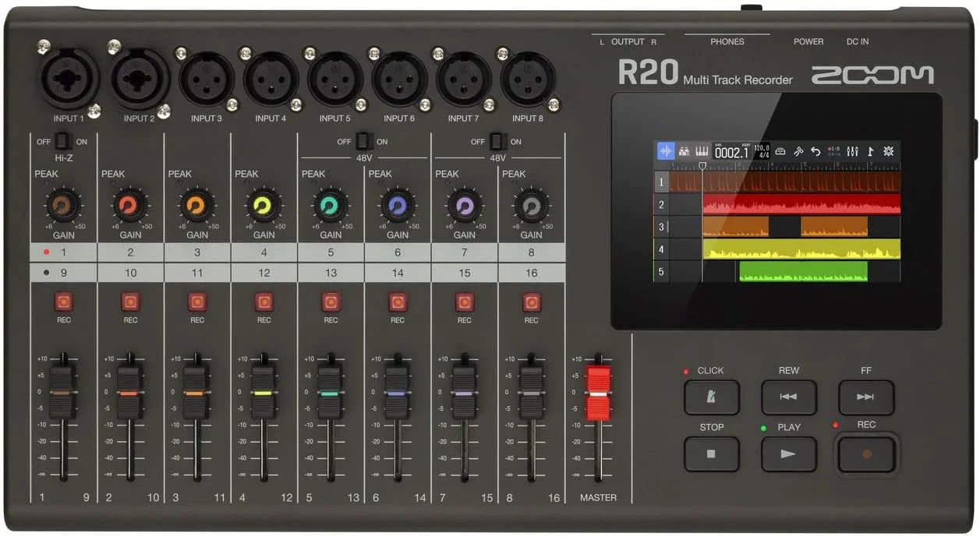The height and width of the screenshot is (537, 980).
Task: Tap the scissors edit icon
Action: click(798, 151)
